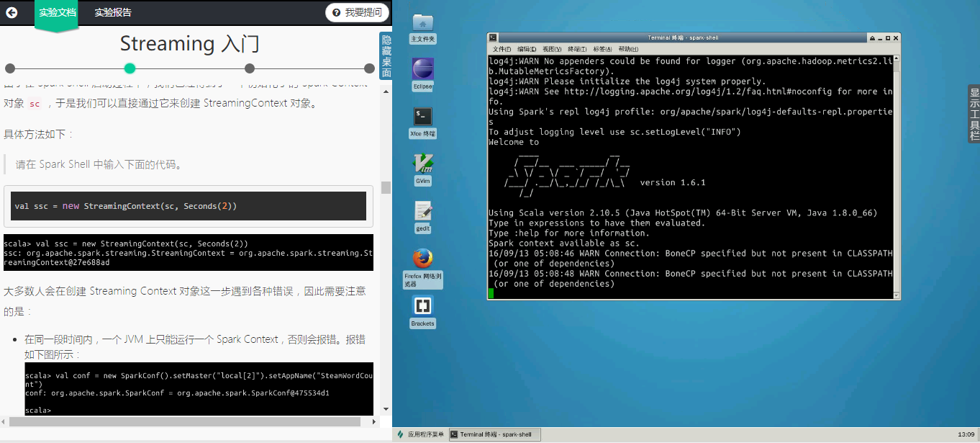Select the Terminal 终端 - spark-shell taskbar item
This screenshot has height=443, width=980.
(495, 434)
